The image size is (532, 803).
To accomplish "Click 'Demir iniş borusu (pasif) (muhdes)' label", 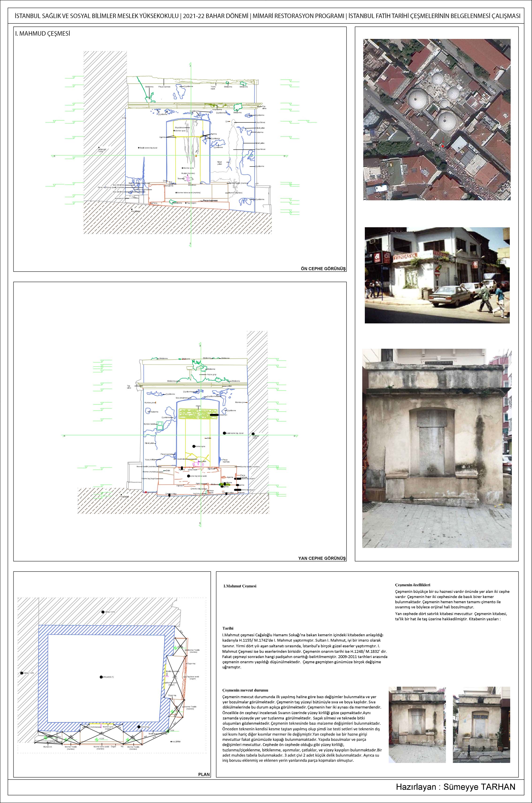I will click(x=111, y=187).
